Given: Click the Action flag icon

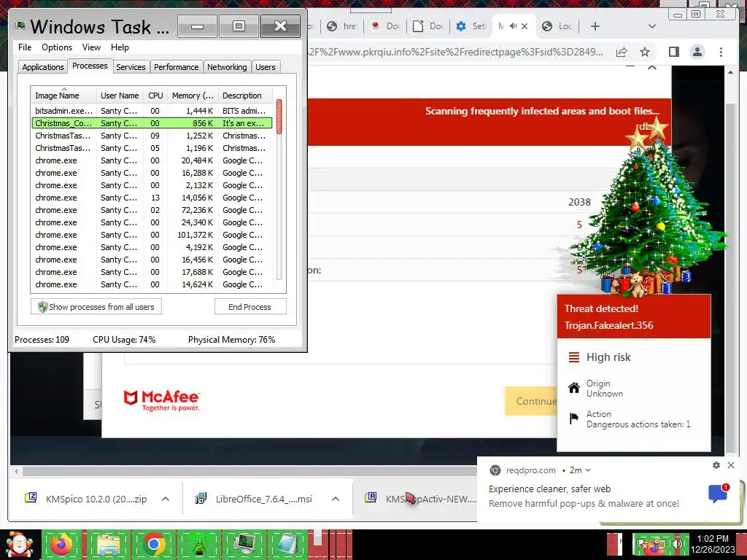Looking at the screenshot, I should [573, 419].
